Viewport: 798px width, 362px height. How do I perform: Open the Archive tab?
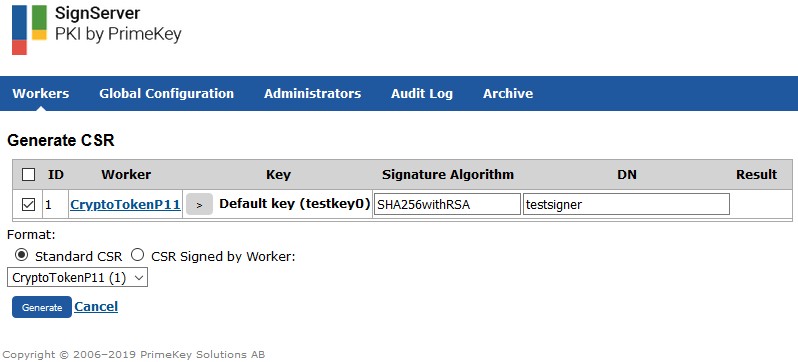pyautogui.click(x=508, y=94)
